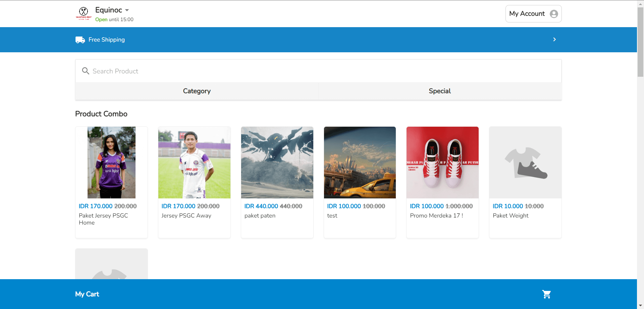This screenshot has width=644, height=309.
Task: Open the My Account button
Action: coord(533,14)
